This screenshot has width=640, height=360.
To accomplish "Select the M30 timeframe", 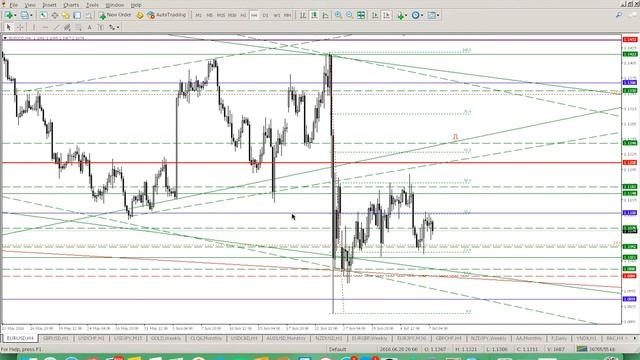I will click(x=232, y=16).
